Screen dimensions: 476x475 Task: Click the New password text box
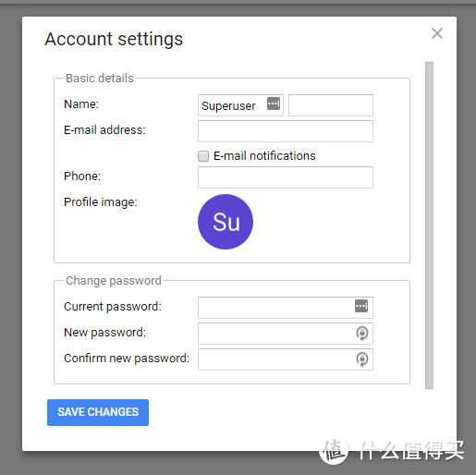(x=286, y=334)
